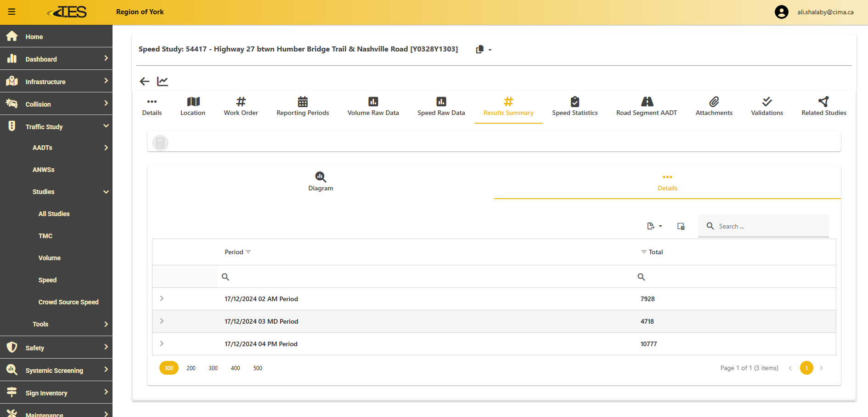868x417 pixels.
Task: Open Crowd Source Speed in sidebar
Action: pyautogui.click(x=68, y=302)
